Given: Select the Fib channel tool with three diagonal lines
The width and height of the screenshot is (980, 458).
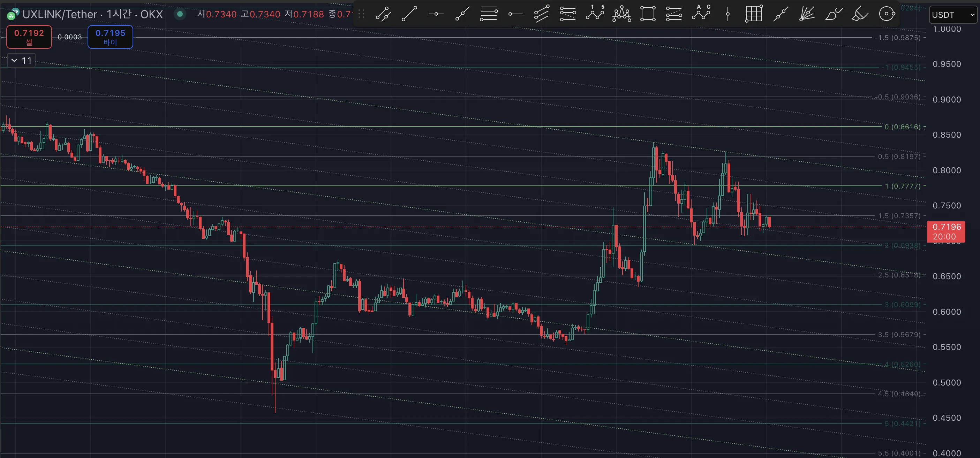Looking at the screenshot, I should click(x=541, y=14).
